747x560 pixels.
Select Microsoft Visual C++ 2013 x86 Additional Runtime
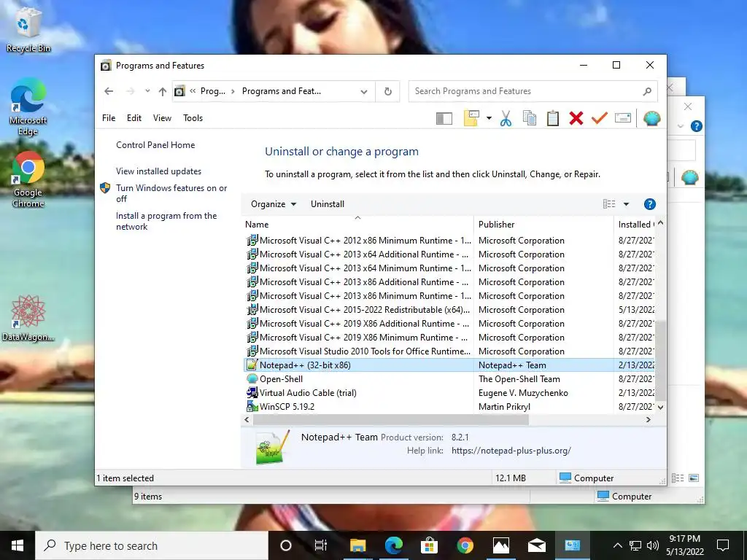coord(449,282)
